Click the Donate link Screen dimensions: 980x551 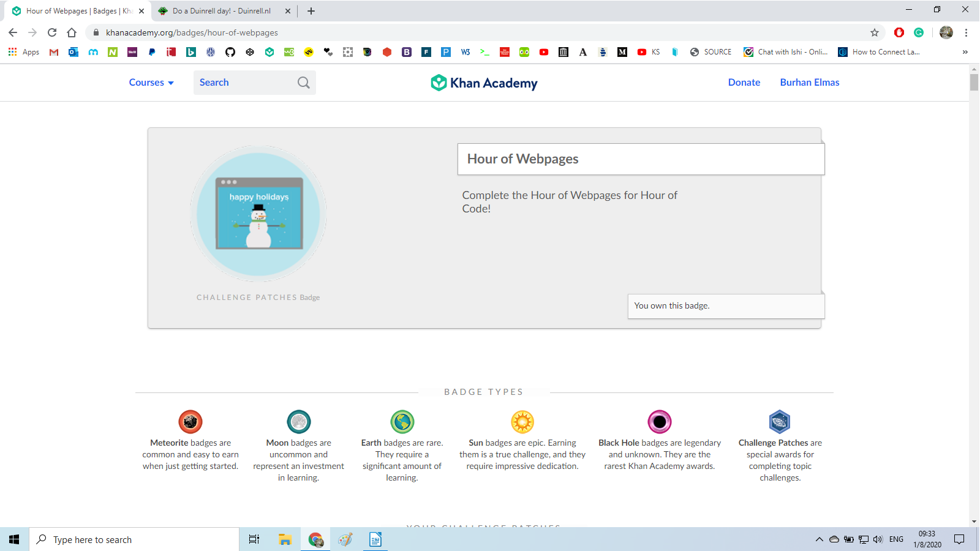[744, 83]
